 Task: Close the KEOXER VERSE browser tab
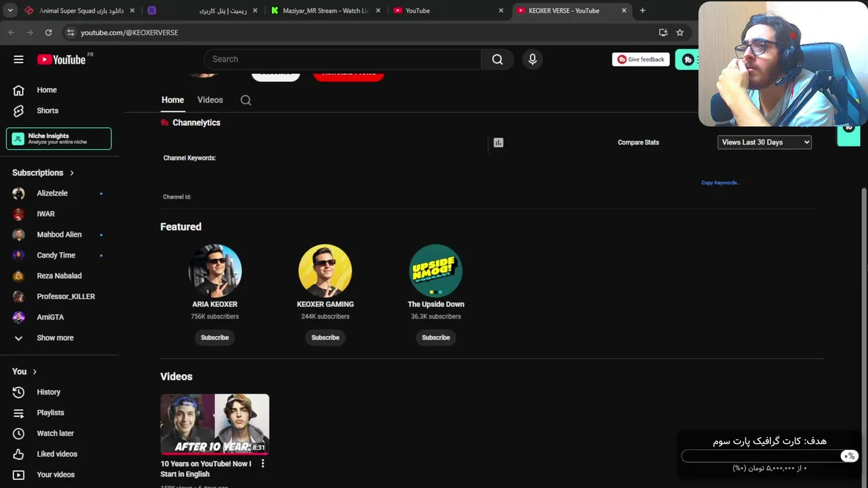624,11
